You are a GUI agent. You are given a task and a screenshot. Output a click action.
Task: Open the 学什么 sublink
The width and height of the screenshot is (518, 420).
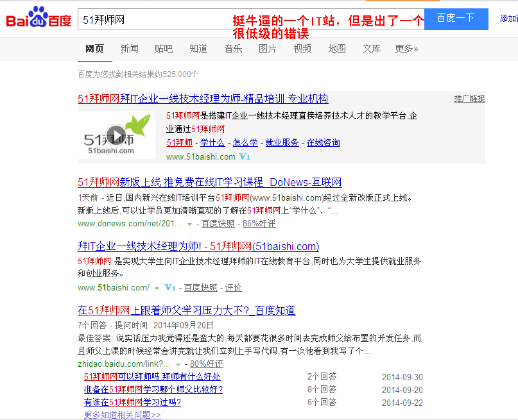(x=212, y=143)
